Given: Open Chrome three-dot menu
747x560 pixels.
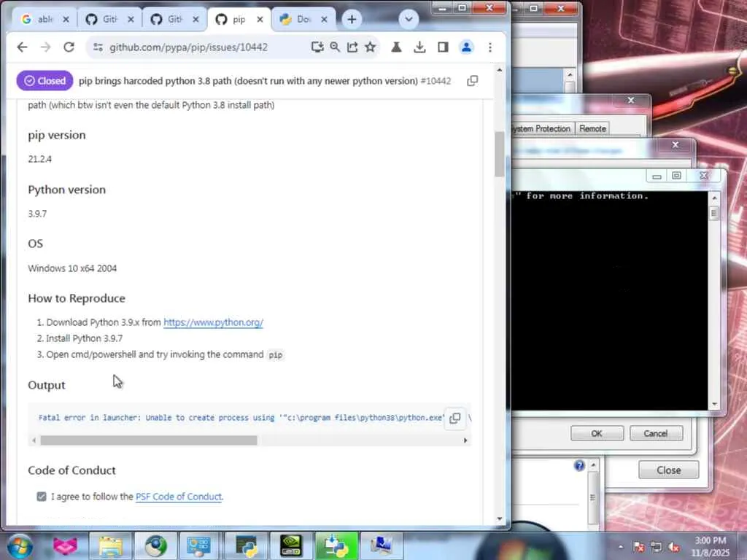Looking at the screenshot, I should pyautogui.click(x=490, y=47).
